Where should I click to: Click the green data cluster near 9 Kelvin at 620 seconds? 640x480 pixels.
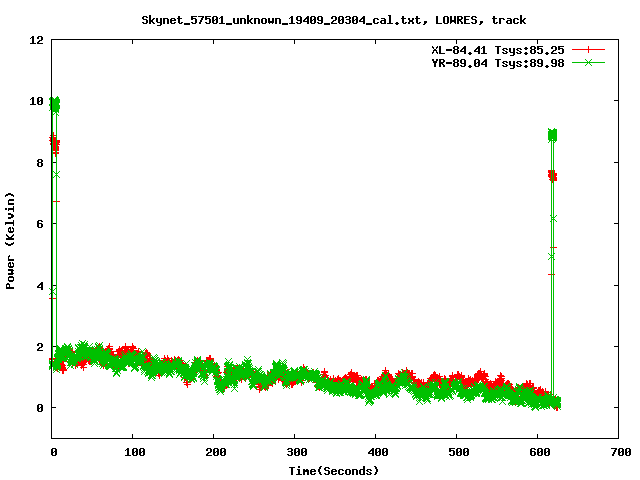tap(552, 135)
